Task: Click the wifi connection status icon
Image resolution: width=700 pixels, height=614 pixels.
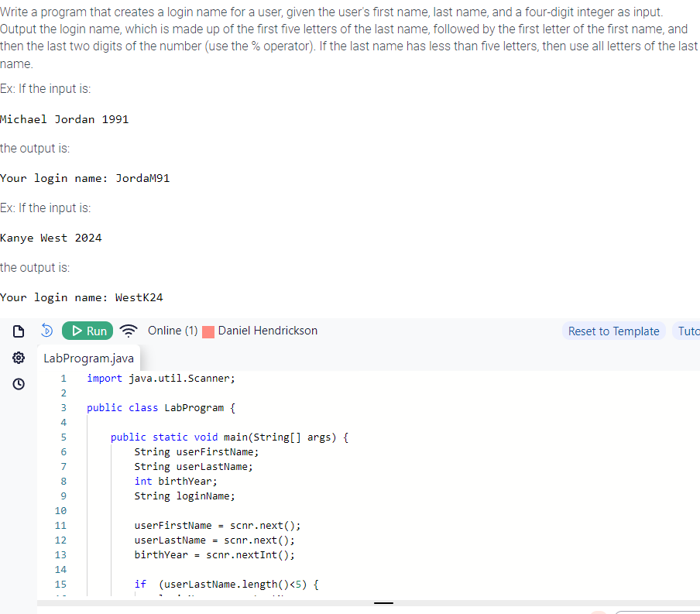Action: coord(129,331)
